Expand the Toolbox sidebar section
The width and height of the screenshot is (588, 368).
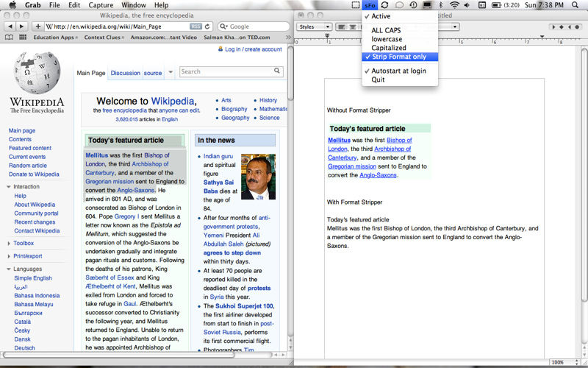tap(9, 244)
